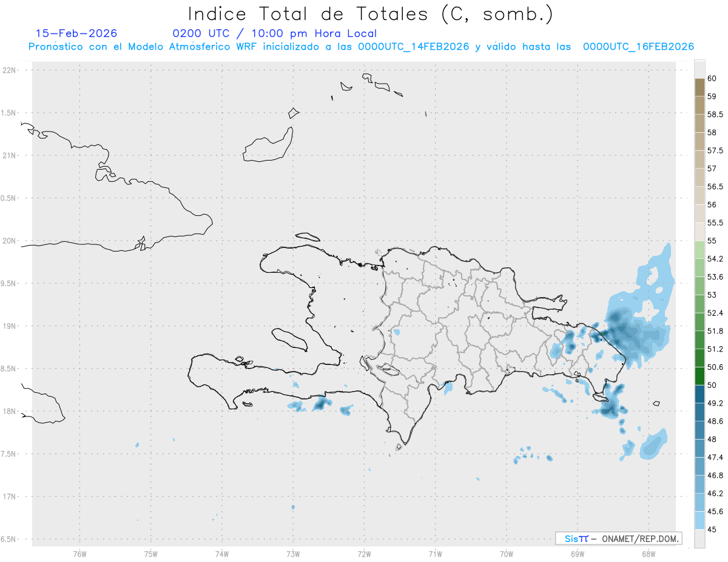Click the longitude label '69W'

coord(577,554)
